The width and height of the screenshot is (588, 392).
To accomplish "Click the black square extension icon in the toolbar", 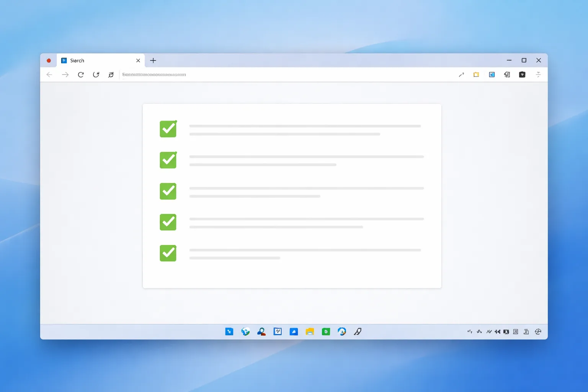I will pos(522,75).
